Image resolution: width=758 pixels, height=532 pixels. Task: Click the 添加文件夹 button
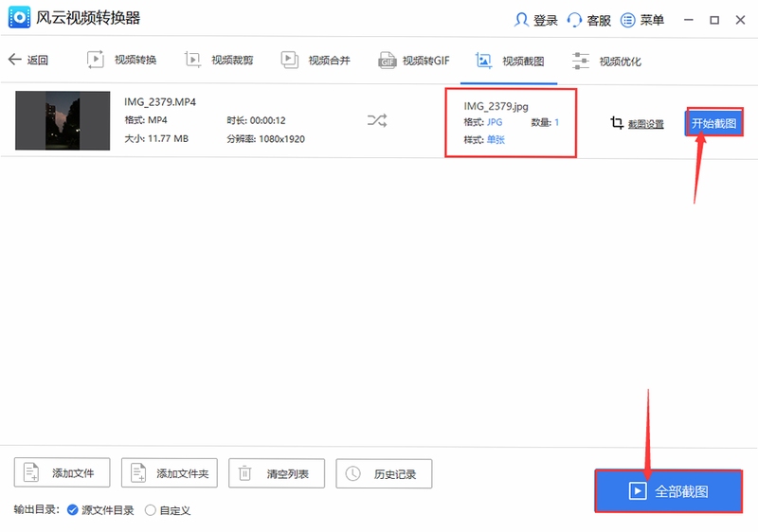[170, 472]
